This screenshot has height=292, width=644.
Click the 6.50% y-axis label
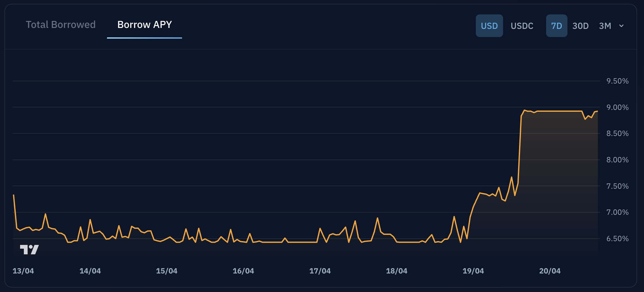click(617, 239)
